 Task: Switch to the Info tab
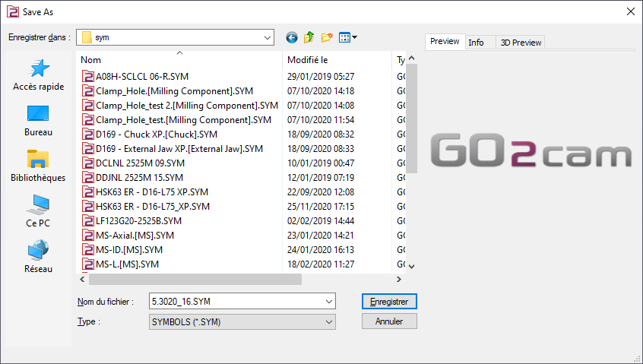(477, 43)
